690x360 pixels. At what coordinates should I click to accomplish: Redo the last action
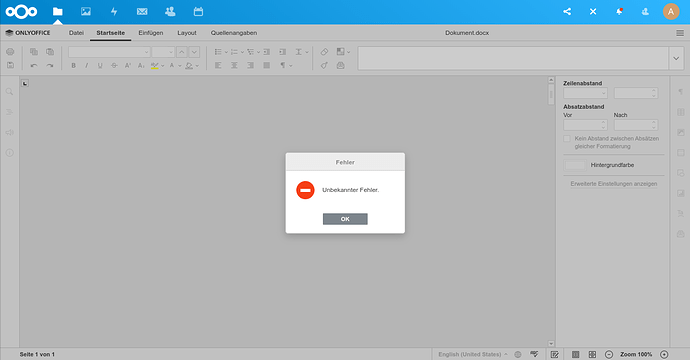point(50,66)
